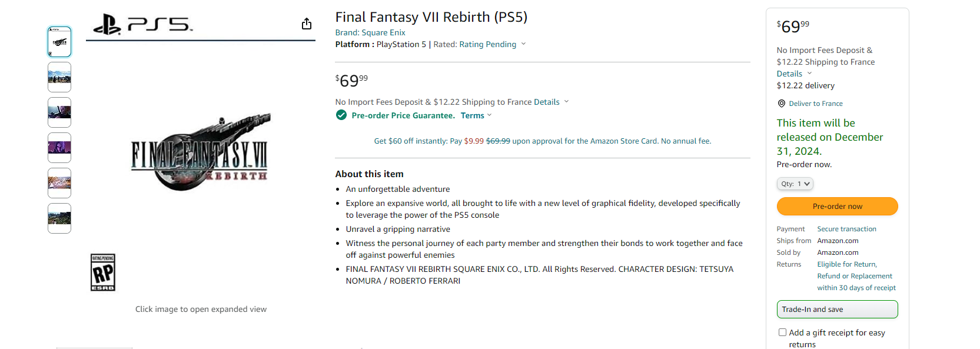This screenshot has height=349, width=980.
Task: Click the ESRB Rating Pending logo
Action: (x=102, y=272)
